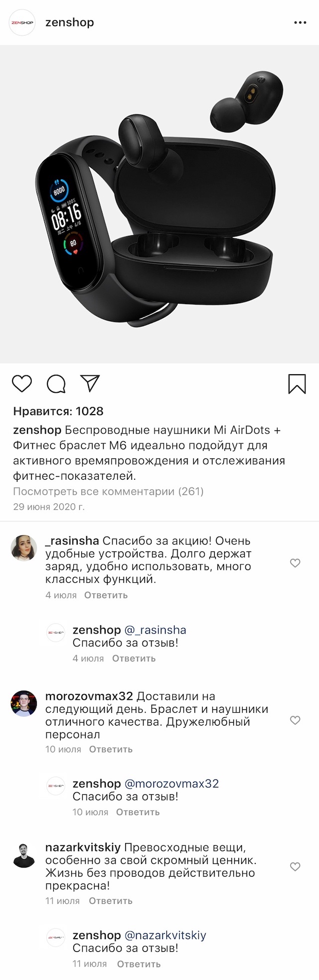This screenshot has width=319, height=980.
Task: Like the post with heart icon
Action: pos(22,384)
